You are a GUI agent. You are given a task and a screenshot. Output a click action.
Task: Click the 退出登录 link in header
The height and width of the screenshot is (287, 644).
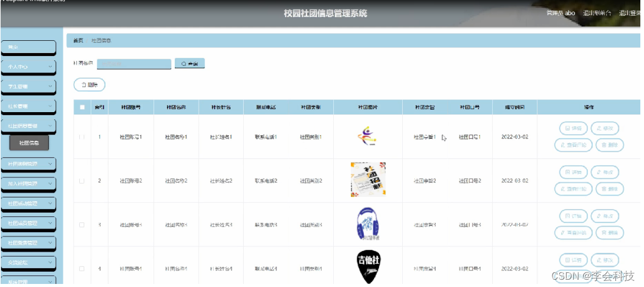631,13
